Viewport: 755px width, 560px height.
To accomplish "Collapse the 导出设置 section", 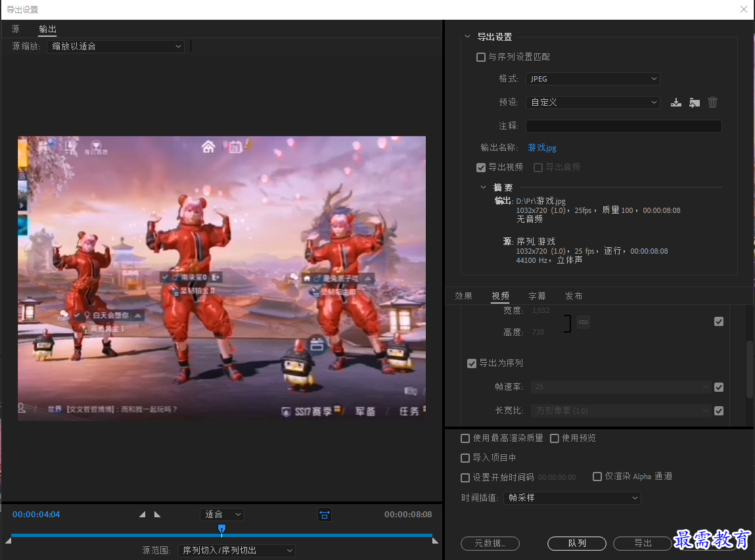I will 467,37.
